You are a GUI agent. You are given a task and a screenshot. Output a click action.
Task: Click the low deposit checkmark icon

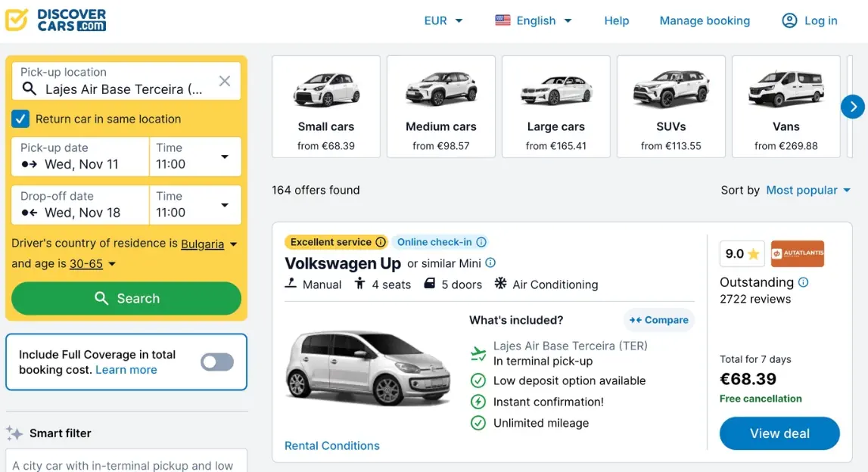click(478, 380)
